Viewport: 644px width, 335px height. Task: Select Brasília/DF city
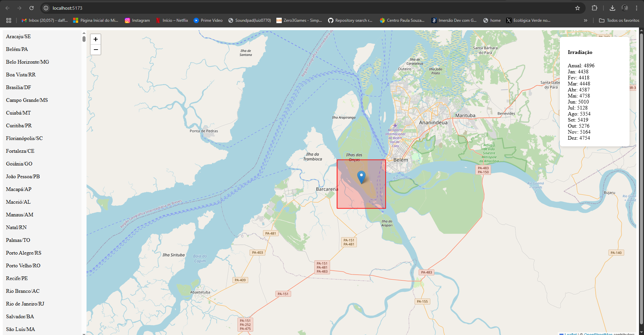(42, 87)
